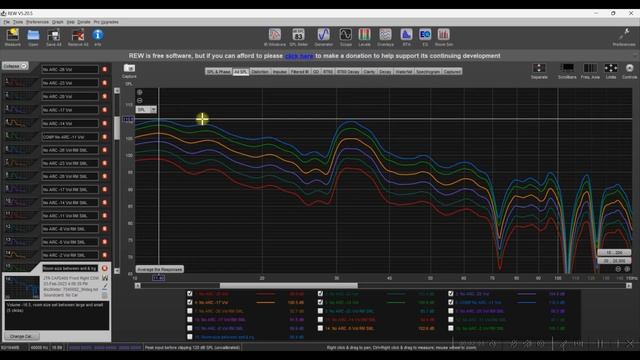The image size is (640, 360).
Task: Open the Graph menu
Action: (x=58, y=22)
